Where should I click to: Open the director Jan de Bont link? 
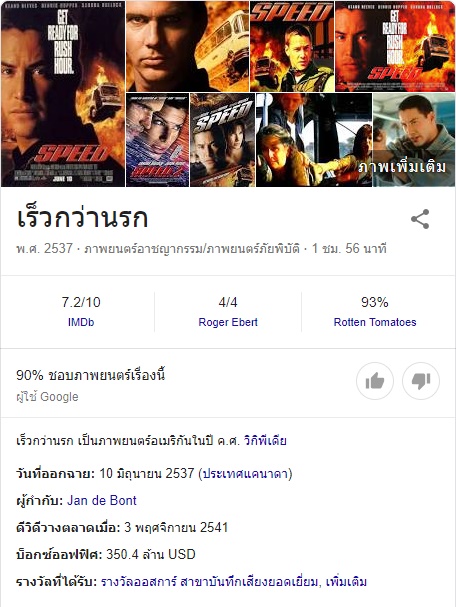click(x=102, y=500)
